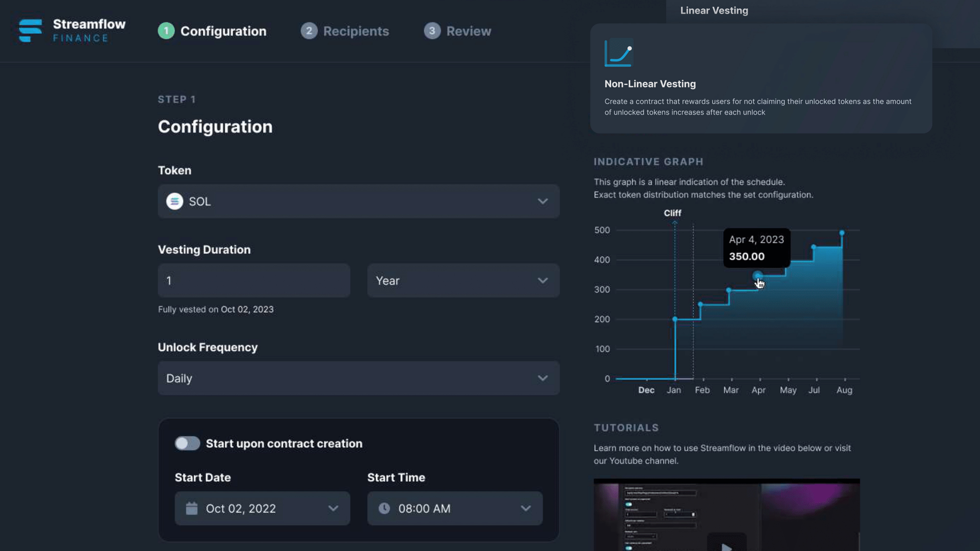Click the step 1 green circle badge

tap(166, 31)
